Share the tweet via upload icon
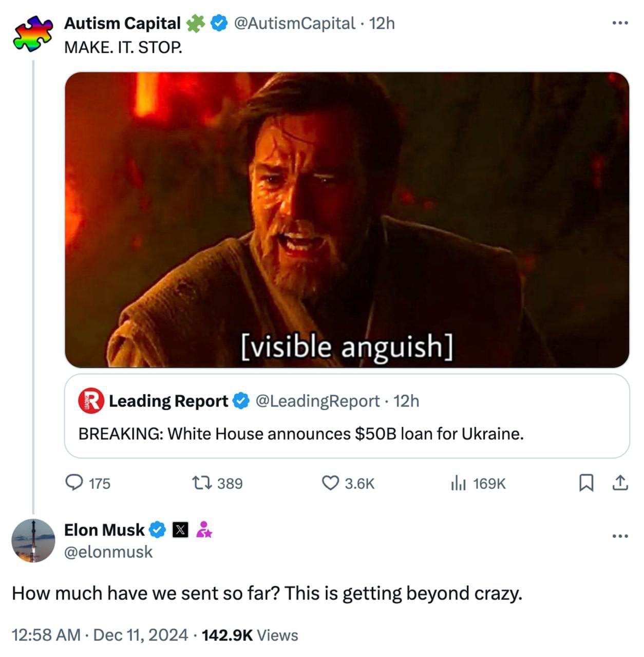 [620, 483]
